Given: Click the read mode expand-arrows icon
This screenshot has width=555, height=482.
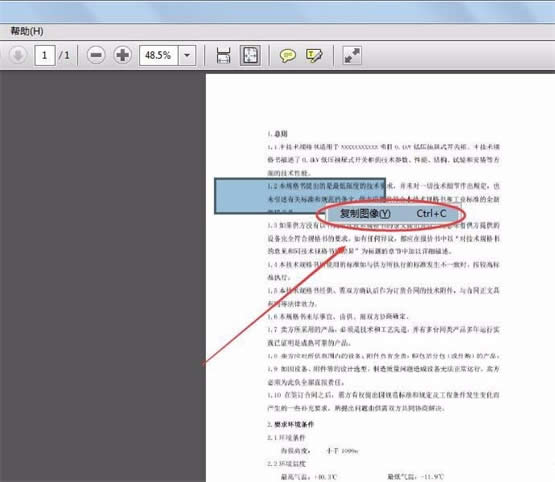Looking at the screenshot, I should coord(352,55).
